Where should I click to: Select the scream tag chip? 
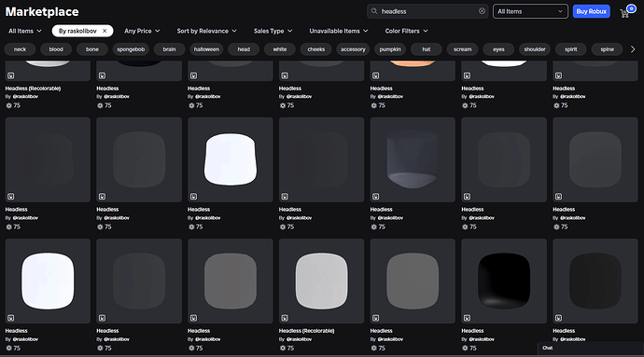pyautogui.click(x=462, y=49)
